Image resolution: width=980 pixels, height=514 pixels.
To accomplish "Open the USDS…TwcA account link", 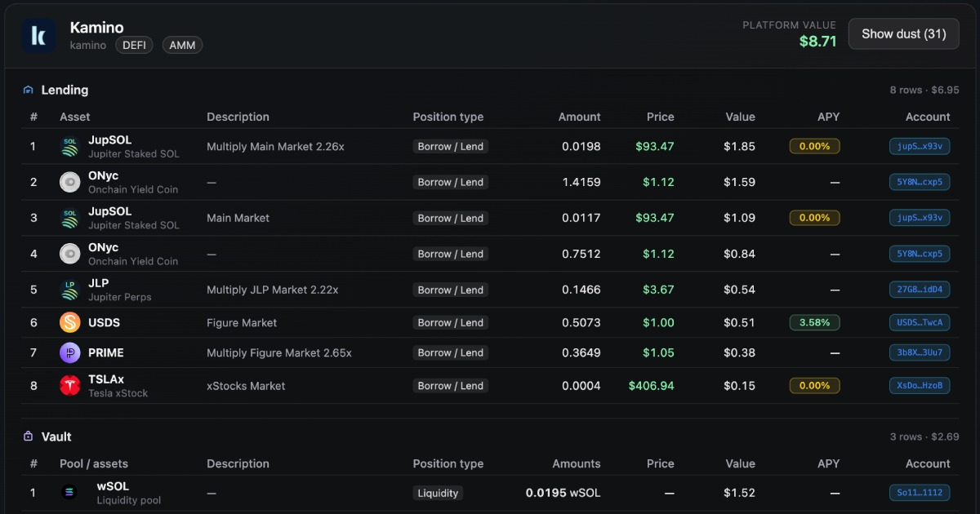I will [x=920, y=322].
